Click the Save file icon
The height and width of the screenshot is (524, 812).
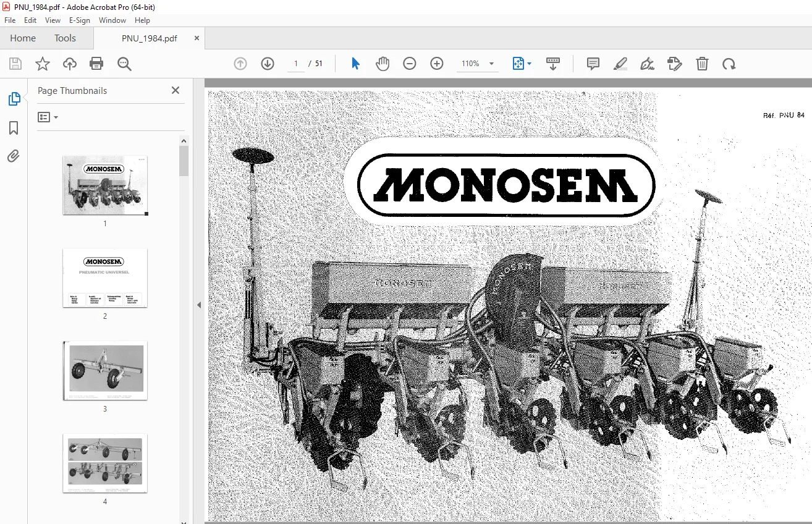(15, 64)
